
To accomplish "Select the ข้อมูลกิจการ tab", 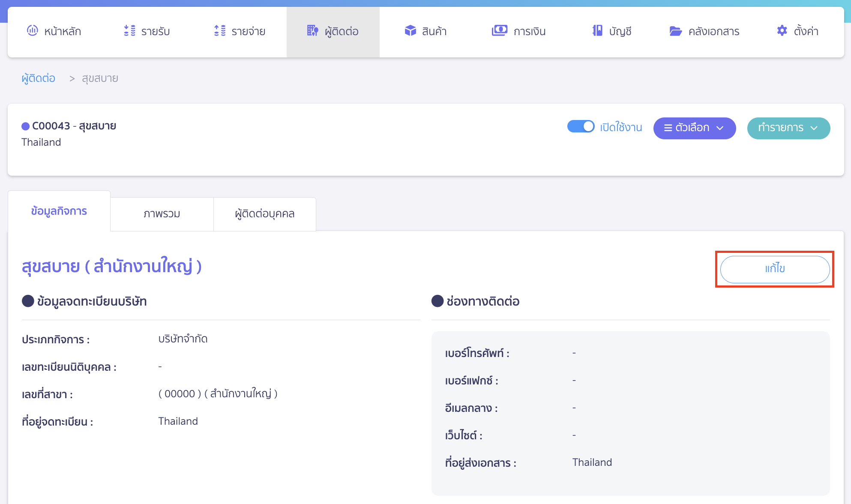I will tap(59, 211).
